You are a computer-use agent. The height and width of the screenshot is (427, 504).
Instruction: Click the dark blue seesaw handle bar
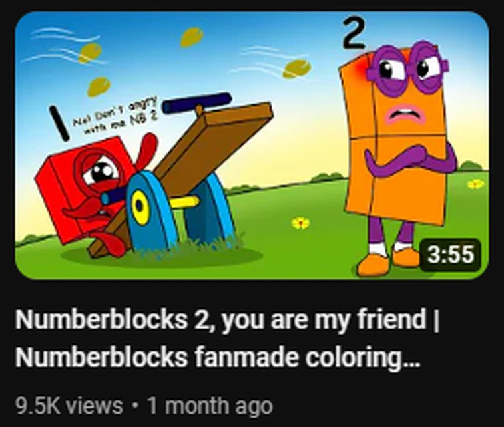tap(197, 102)
